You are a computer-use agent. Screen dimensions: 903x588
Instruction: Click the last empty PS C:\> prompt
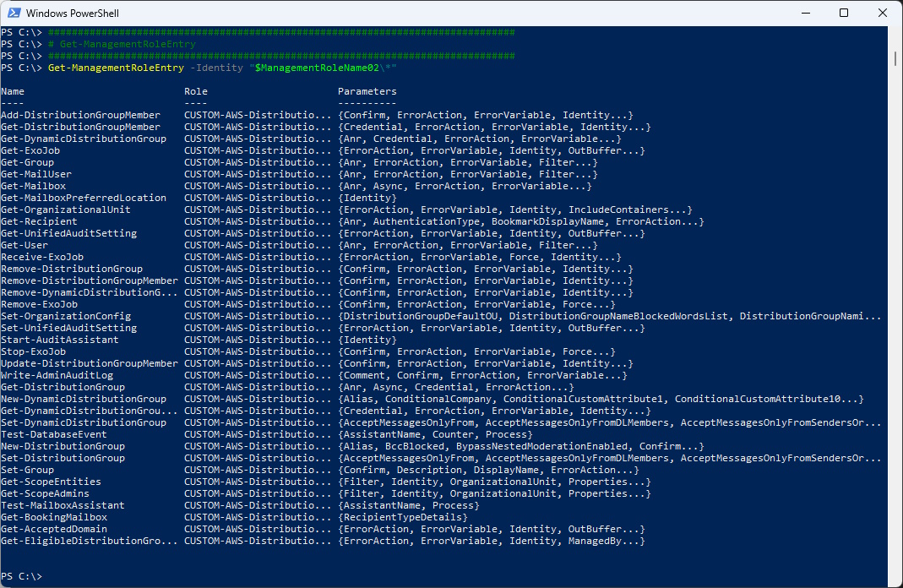coord(21,576)
